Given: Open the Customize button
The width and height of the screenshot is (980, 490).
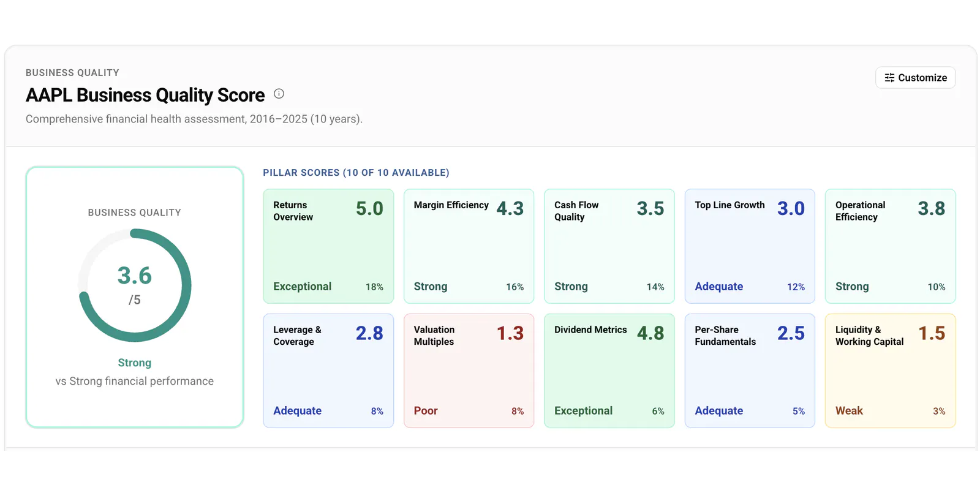Looking at the screenshot, I should click(x=915, y=78).
